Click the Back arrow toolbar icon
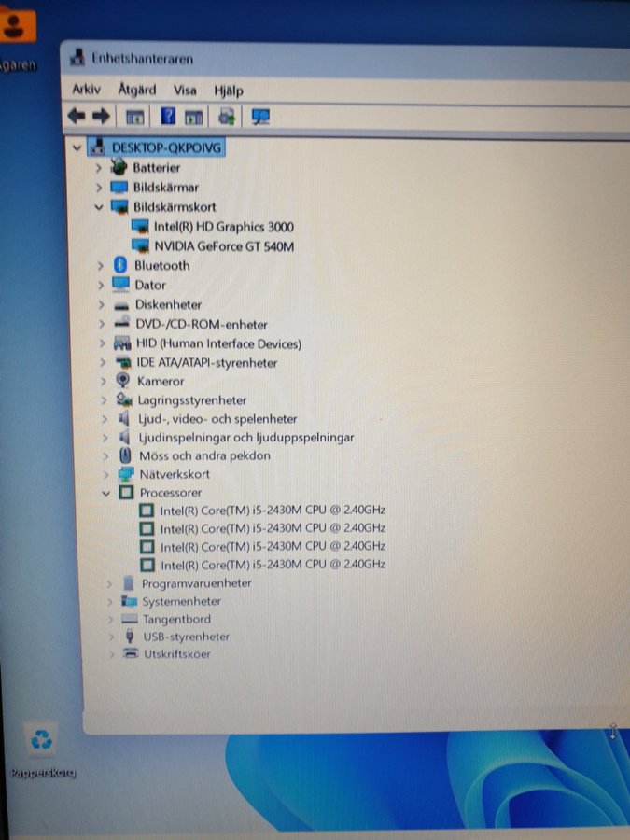The image size is (630, 840). [77, 117]
